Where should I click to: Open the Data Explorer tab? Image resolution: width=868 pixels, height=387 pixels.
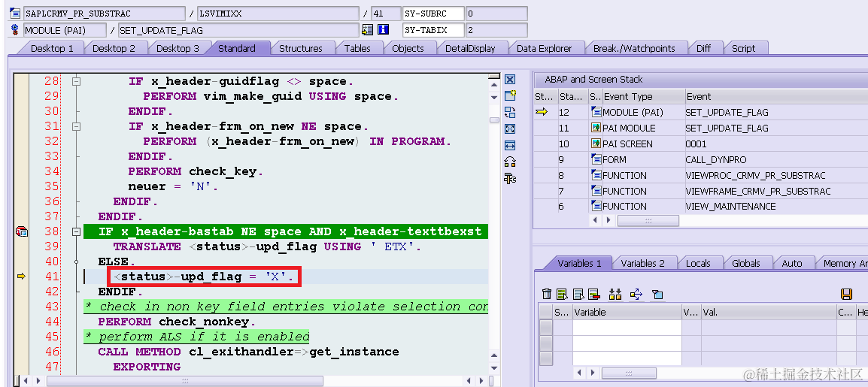(x=544, y=49)
